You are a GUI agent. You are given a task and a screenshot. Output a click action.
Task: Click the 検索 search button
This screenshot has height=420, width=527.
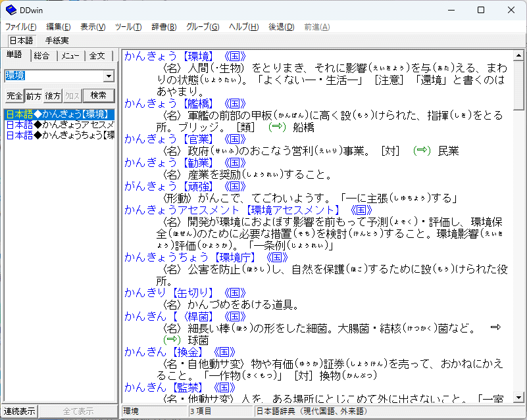(x=99, y=96)
